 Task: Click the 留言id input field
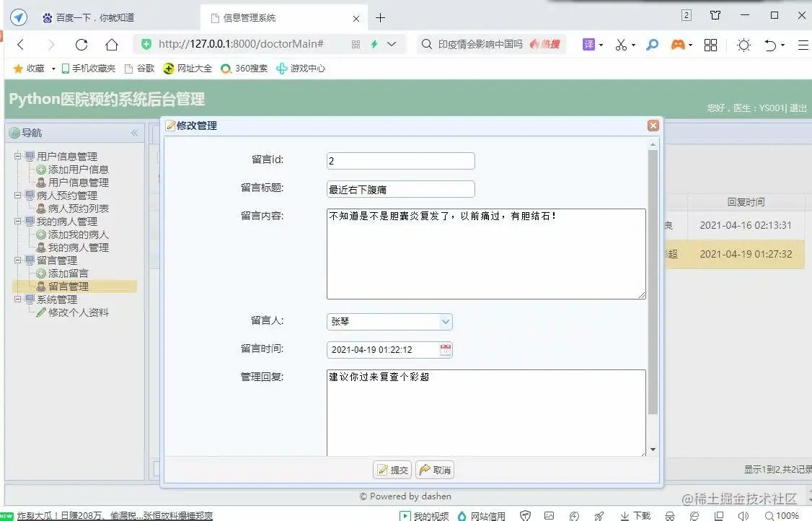point(401,161)
